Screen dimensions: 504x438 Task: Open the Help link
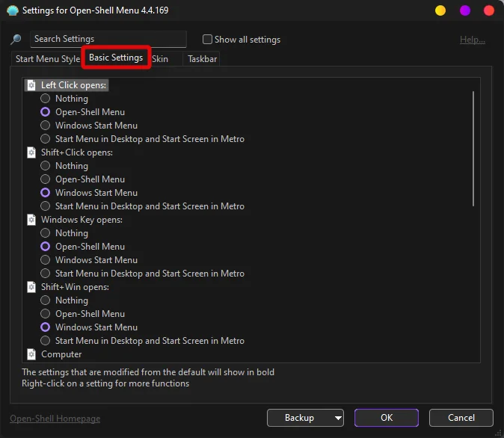click(x=472, y=40)
